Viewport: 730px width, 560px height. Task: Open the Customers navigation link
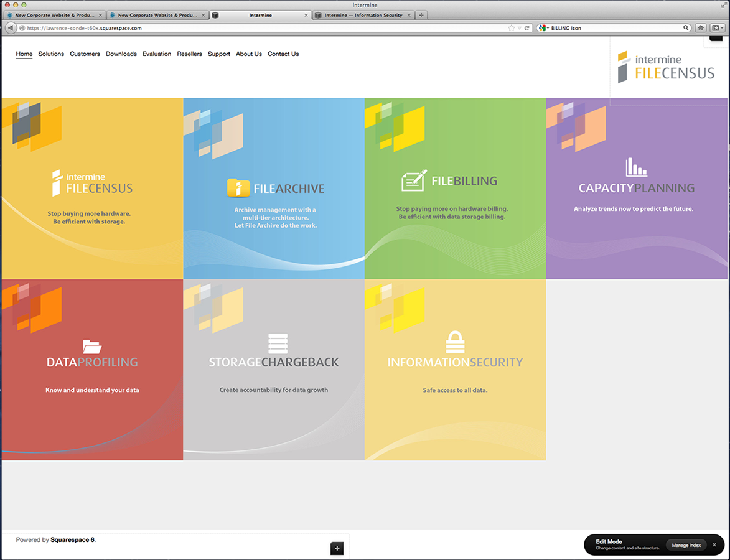coord(85,54)
